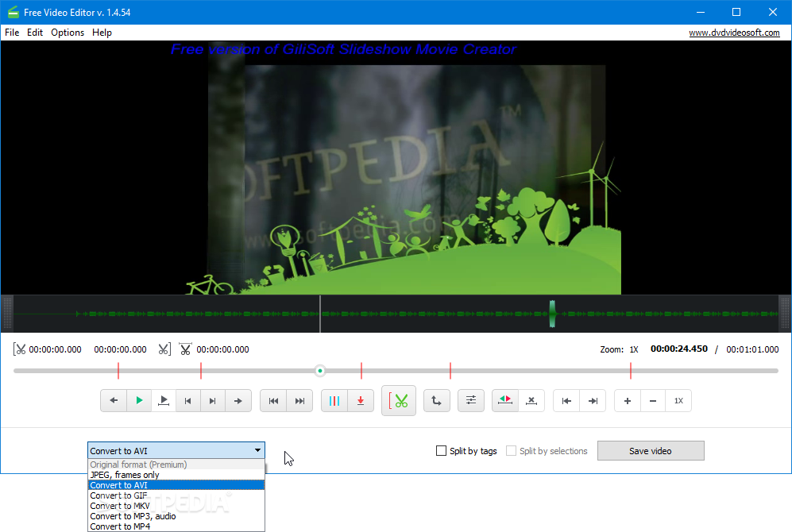792x532 pixels.
Task: Choose Convert to MP3, audio option
Action: (x=176, y=516)
